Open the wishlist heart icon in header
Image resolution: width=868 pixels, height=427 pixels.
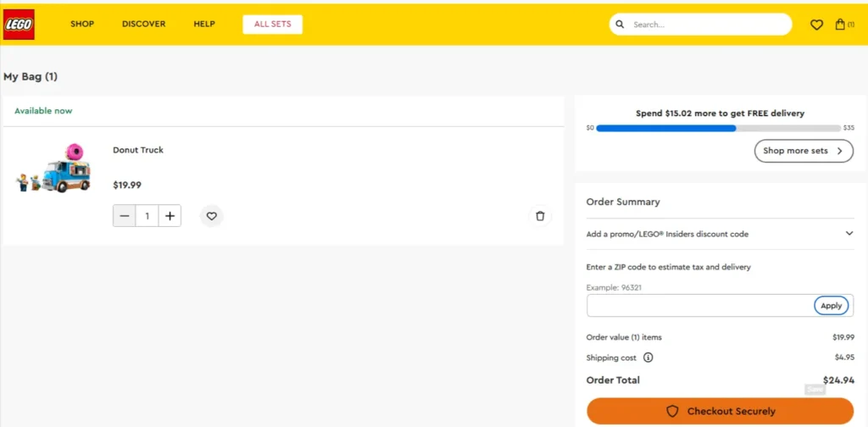(x=816, y=25)
